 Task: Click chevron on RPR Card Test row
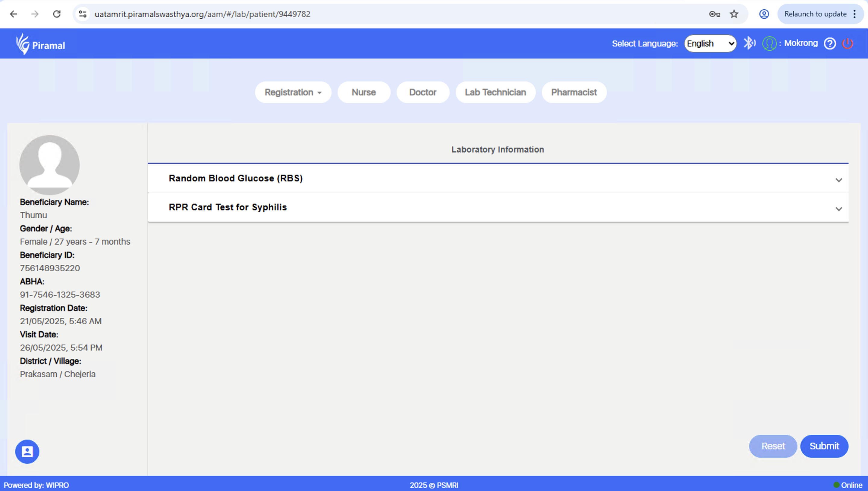pyautogui.click(x=839, y=209)
